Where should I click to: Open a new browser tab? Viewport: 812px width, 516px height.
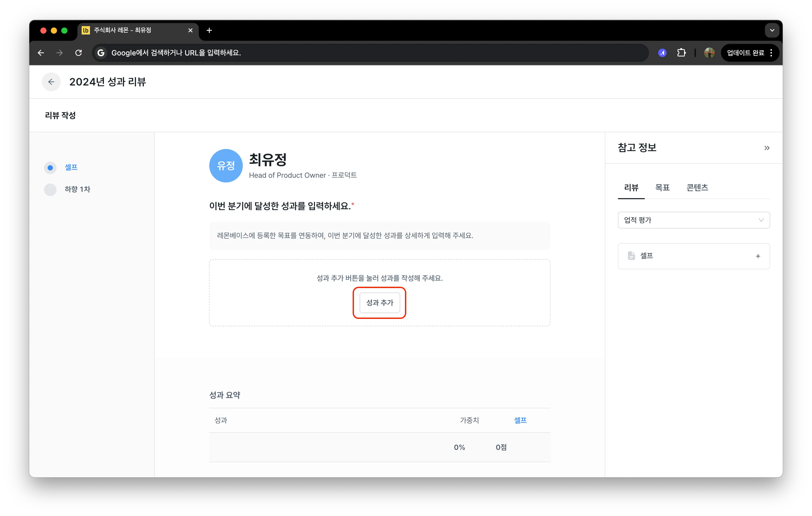click(209, 30)
